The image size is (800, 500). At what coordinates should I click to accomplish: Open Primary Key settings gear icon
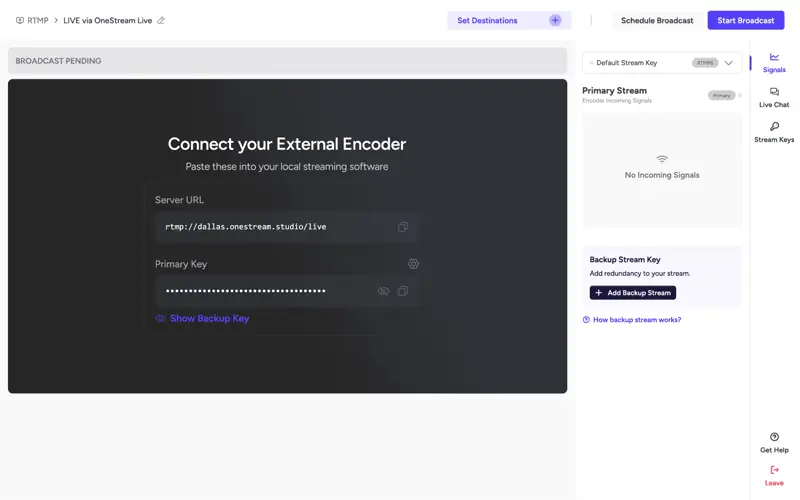pos(413,264)
